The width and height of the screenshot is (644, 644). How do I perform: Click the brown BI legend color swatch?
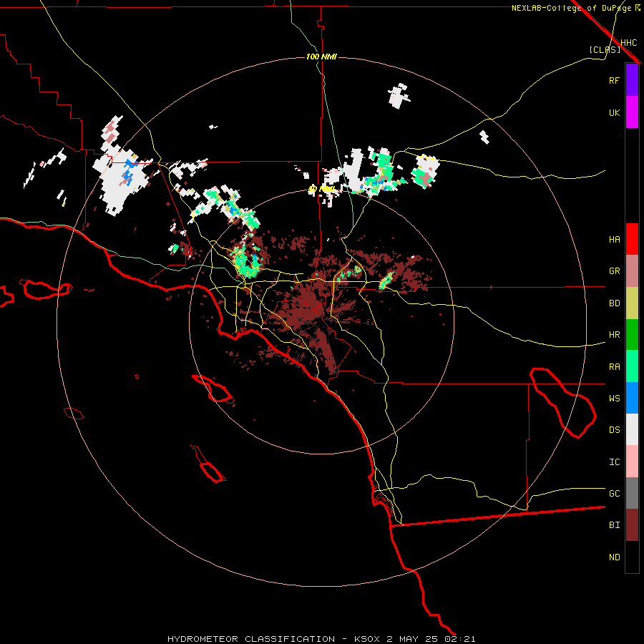click(x=632, y=525)
